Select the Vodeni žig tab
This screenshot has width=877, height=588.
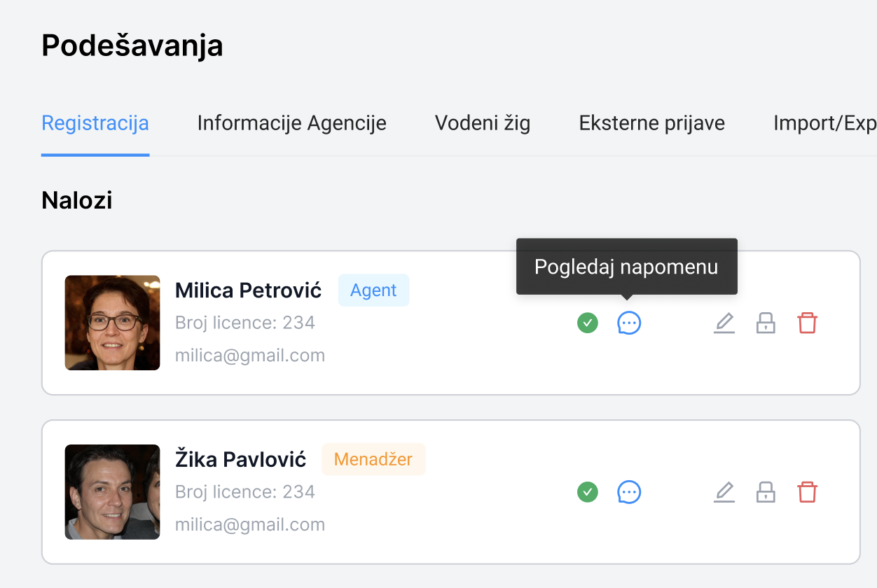(x=483, y=123)
